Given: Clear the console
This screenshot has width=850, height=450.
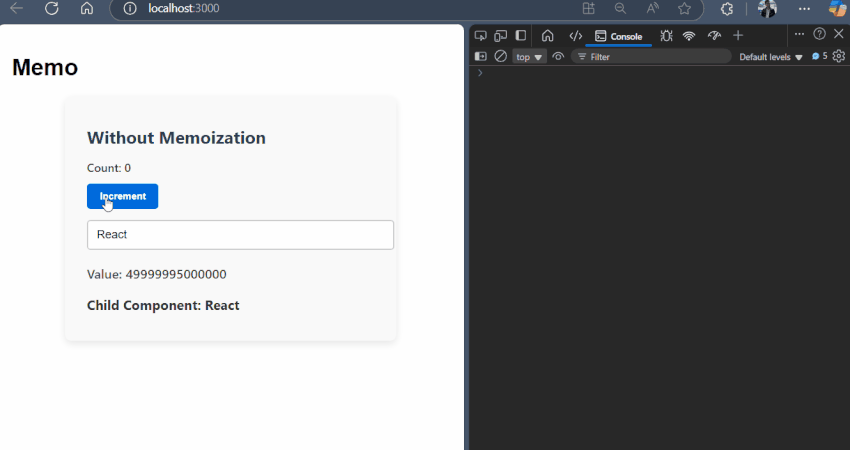Looking at the screenshot, I should (501, 57).
